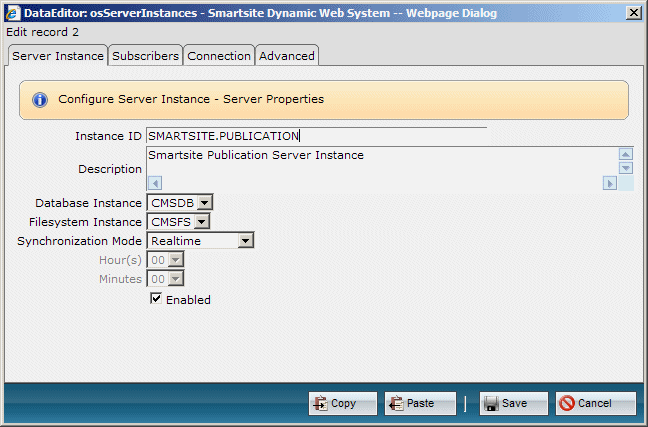Open the Minutes dropdown

coord(165,279)
